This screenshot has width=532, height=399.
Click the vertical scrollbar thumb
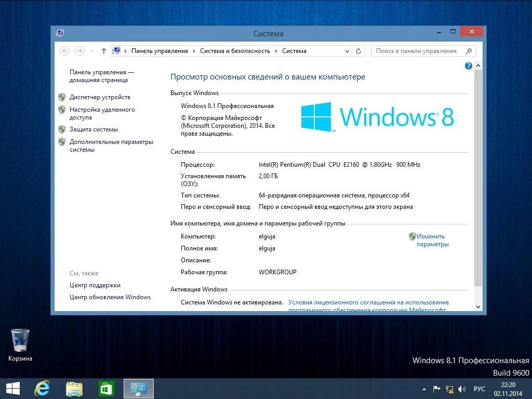[478, 178]
